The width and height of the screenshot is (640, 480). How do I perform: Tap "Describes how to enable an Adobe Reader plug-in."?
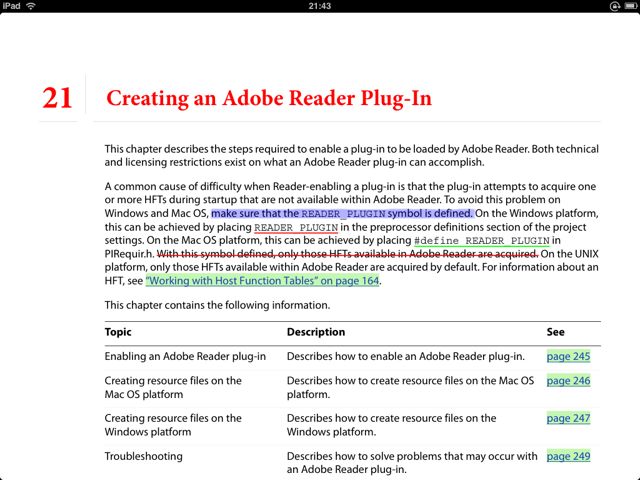coord(406,356)
